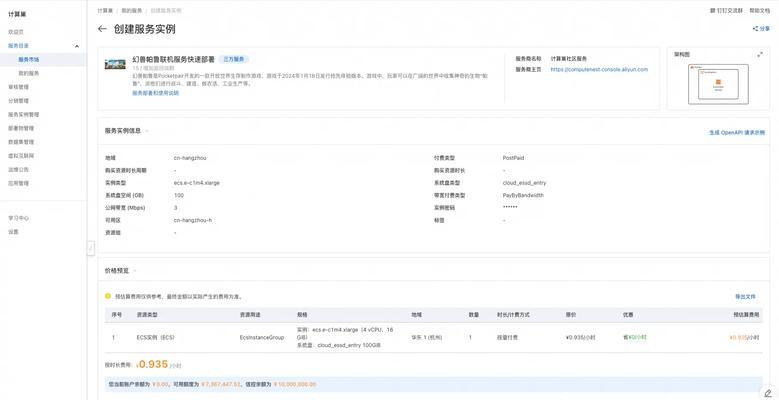
Task: Click the 华东 1 (杭州) region cell
Action: point(427,337)
